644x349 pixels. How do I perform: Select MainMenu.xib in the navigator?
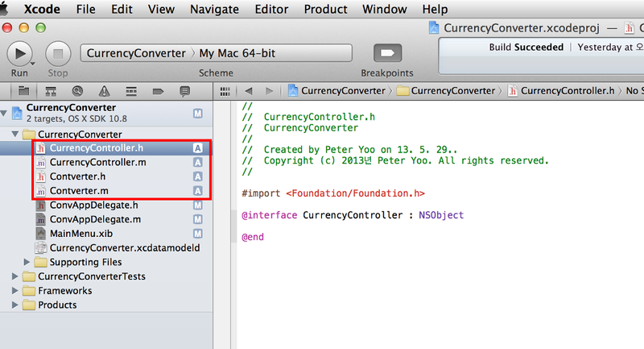[x=79, y=233]
